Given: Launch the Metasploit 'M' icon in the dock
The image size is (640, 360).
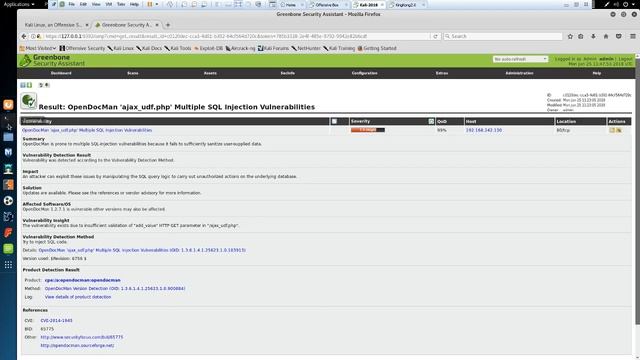Looking at the screenshot, I should [x=8, y=152].
